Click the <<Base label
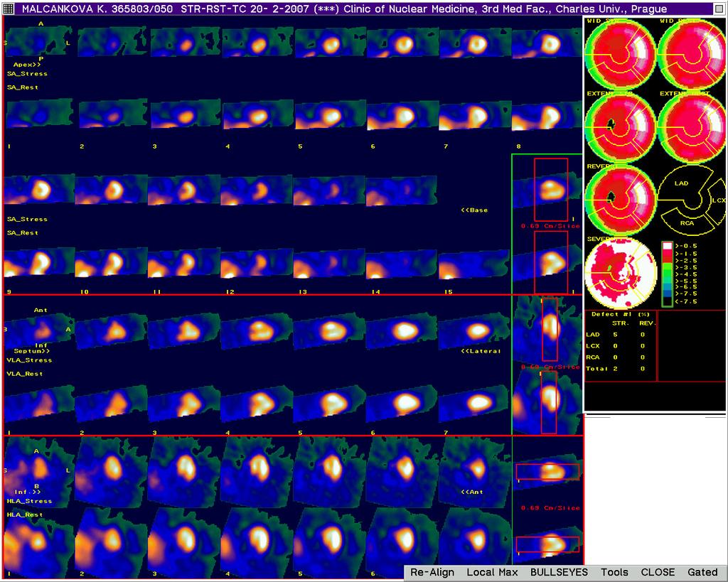The image size is (728, 582). pos(474,210)
